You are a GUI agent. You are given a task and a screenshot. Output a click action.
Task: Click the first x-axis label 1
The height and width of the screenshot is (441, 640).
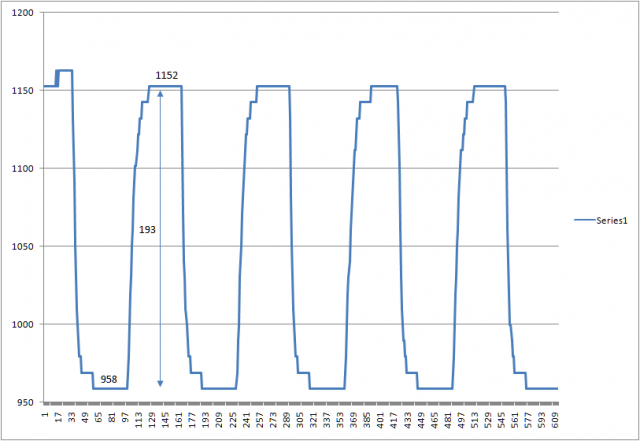pyautogui.click(x=45, y=417)
